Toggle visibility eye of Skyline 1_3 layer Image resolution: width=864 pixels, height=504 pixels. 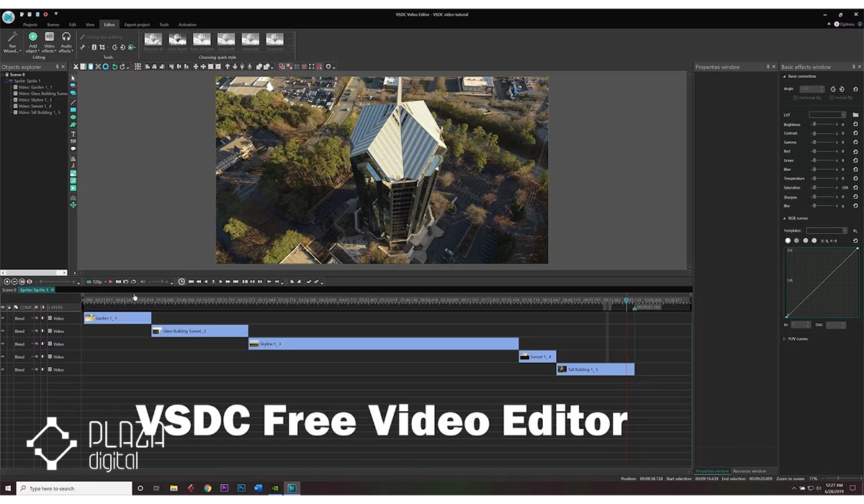pyautogui.click(x=3, y=344)
